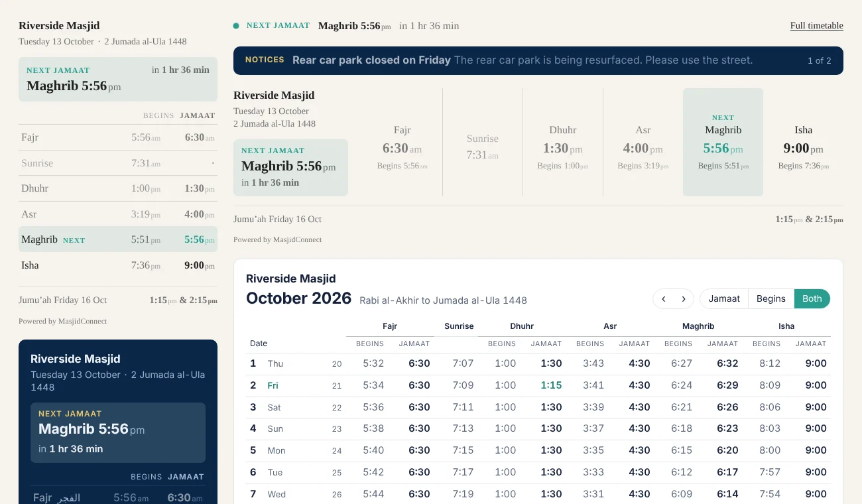The width and height of the screenshot is (862, 504).
Task: Select highlighted Maghrib NEXT card 5:56 pm
Action: pos(723,143)
